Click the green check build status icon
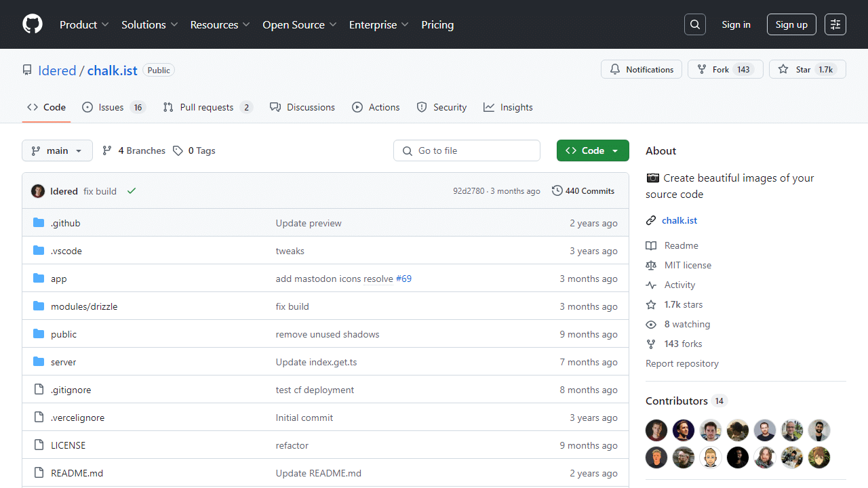868x488 pixels. (x=132, y=191)
